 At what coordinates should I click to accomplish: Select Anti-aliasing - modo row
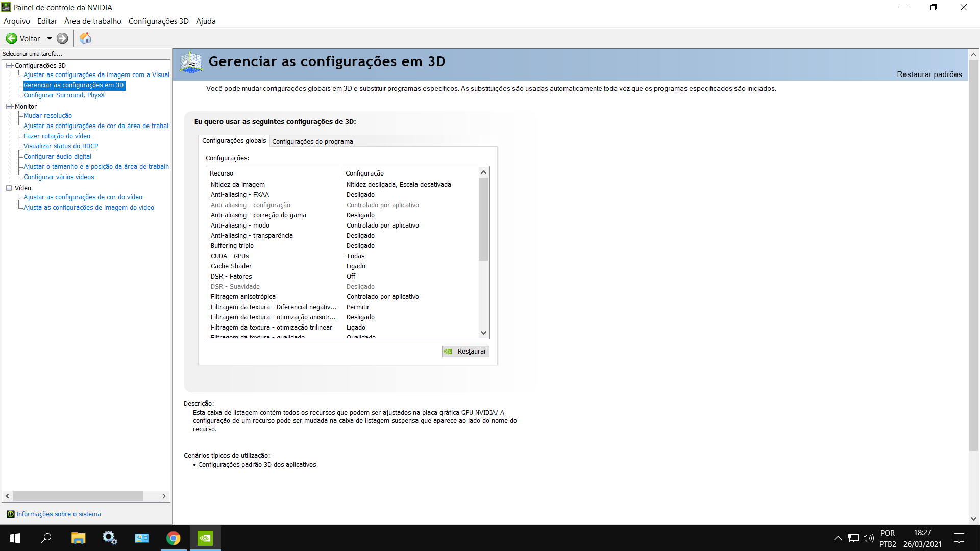point(342,226)
